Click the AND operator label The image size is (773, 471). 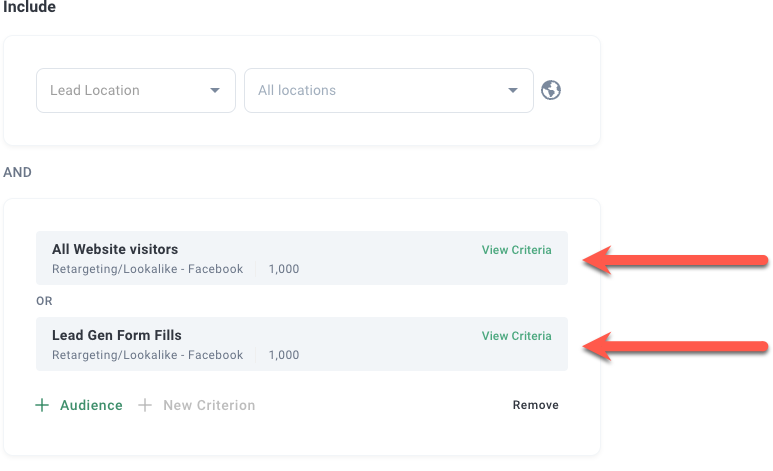(18, 172)
